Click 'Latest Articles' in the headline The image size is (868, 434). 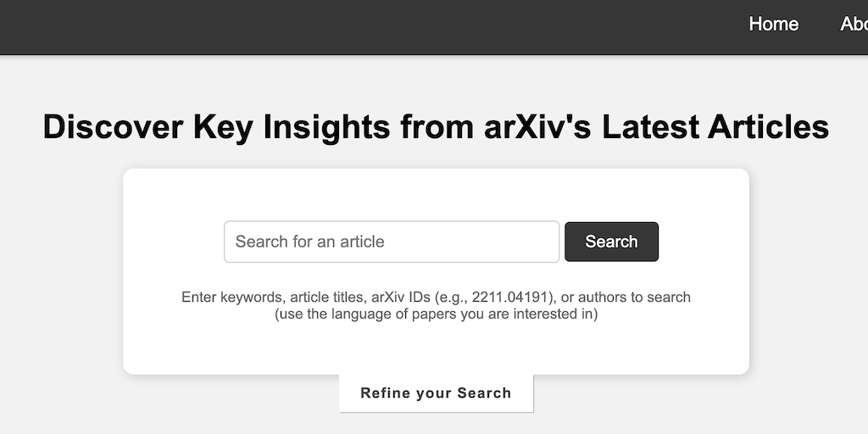715,127
